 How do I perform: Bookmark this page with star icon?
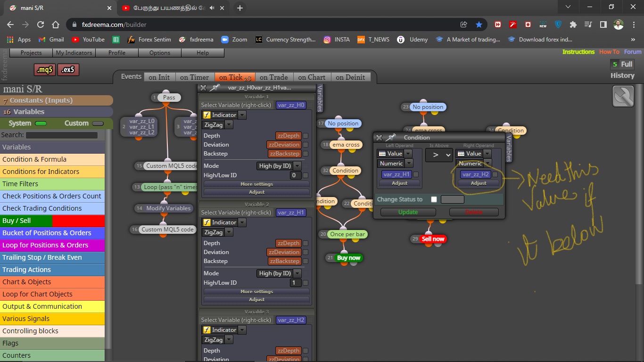tap(479, 25)
